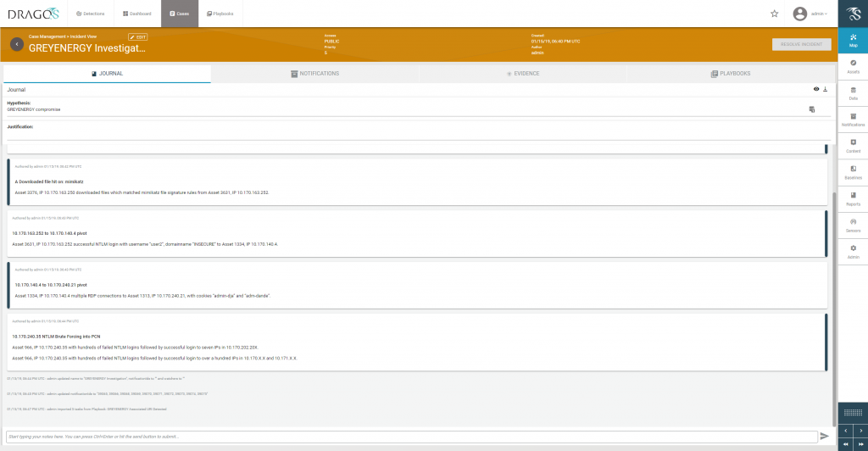Select the '10.170.163.252 to 10.170.140.4 pivot' entry title
868x451 pixels.
49,233
